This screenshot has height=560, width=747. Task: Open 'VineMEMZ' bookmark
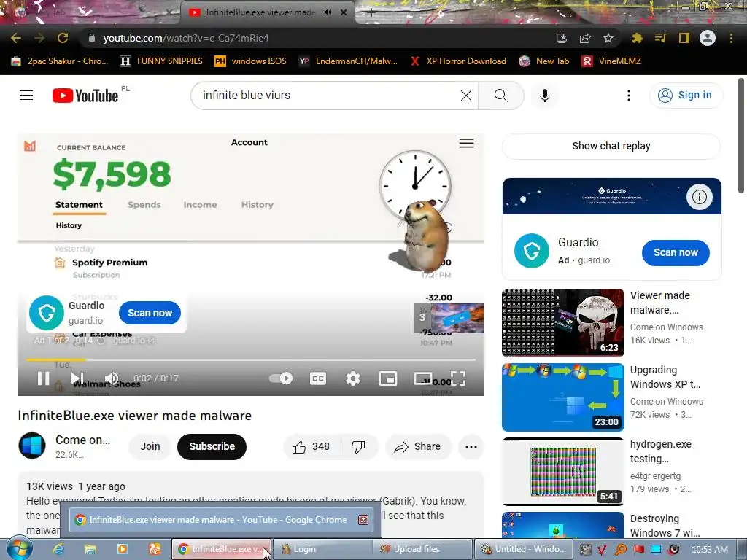coord(612,61)
